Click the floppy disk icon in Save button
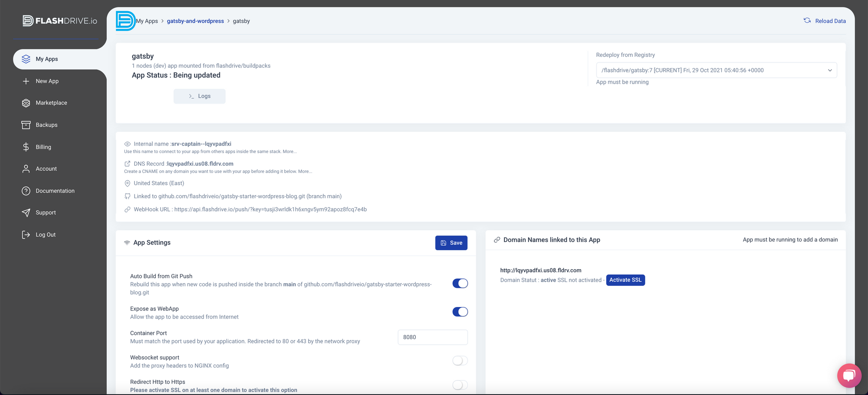 click(444, 243)
